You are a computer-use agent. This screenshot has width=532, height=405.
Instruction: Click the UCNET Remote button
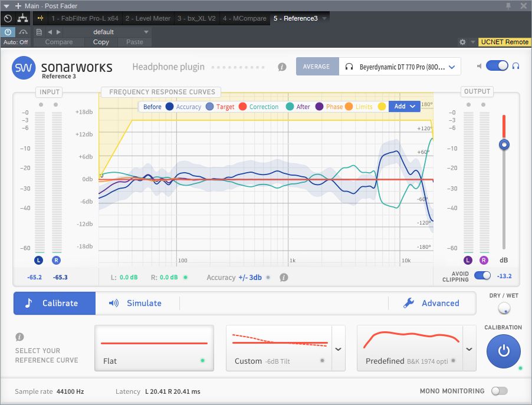pyautogui.click(x=504, y=42)
